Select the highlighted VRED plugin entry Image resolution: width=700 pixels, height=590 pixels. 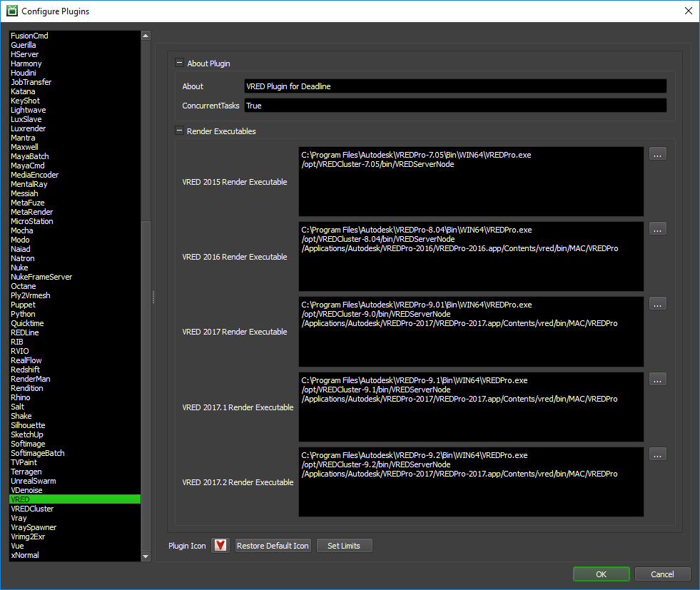75,500
